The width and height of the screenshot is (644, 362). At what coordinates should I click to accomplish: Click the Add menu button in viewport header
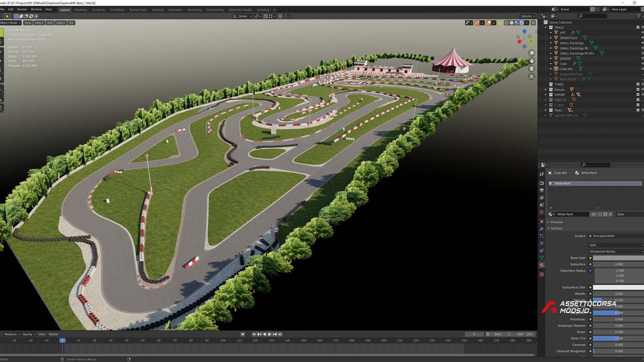pos(50,23)
